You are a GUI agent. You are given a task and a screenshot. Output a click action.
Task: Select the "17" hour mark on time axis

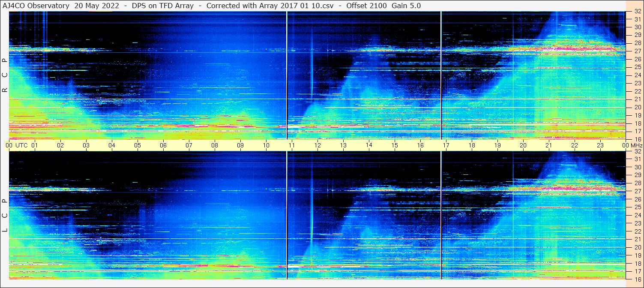coord(446,145)
